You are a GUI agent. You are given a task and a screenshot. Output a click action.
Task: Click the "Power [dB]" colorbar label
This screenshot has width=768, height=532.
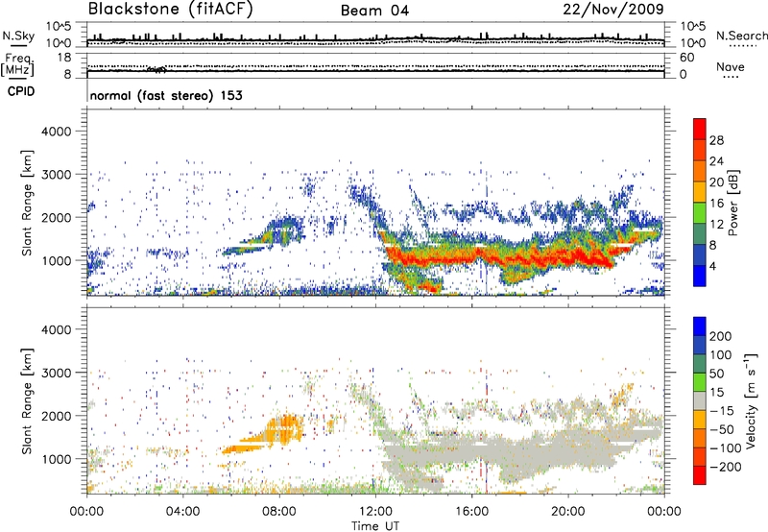tap(733, 203)
